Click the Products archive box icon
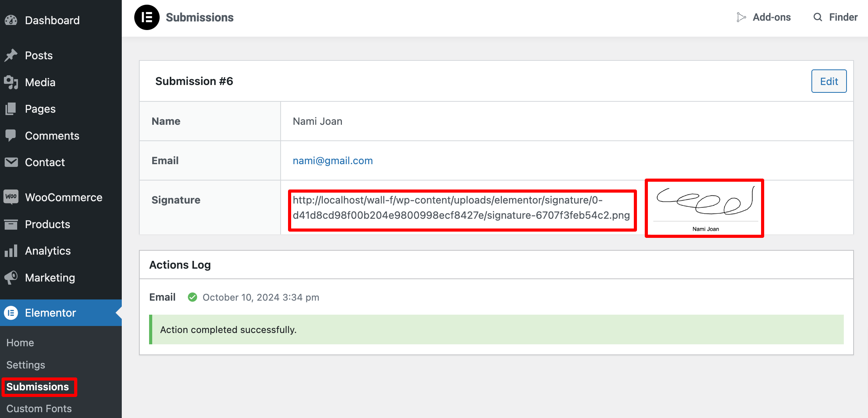868x418 pixels. tap(11, 224)
